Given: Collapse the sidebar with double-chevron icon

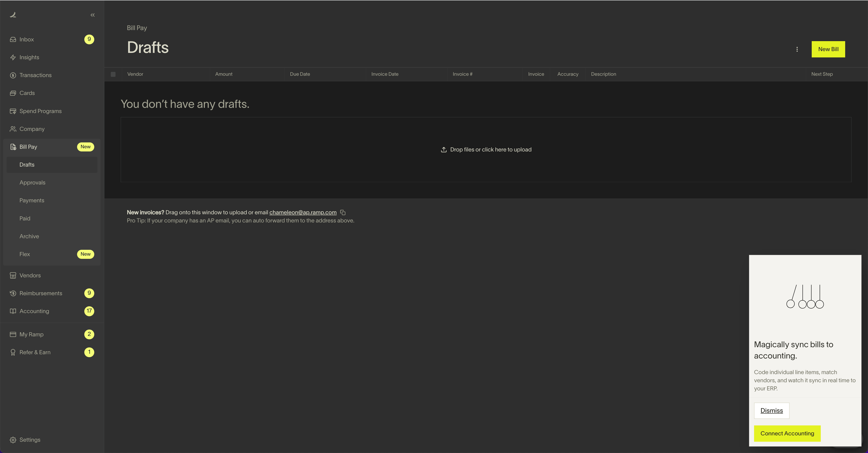Looking at the screenshot, I should tap(93, 15).
